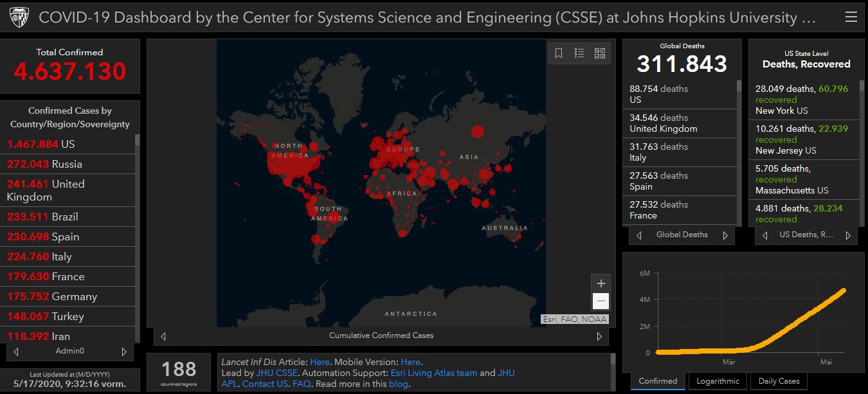Zoom in on the map

601,283
